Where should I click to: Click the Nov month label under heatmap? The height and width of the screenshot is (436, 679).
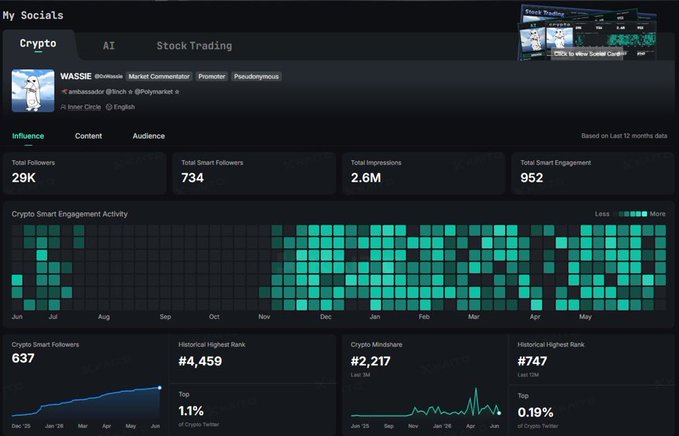tap(264, 317)
